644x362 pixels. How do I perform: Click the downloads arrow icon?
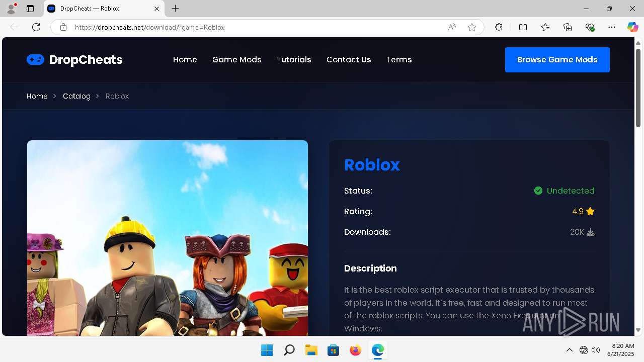[591, 232]
